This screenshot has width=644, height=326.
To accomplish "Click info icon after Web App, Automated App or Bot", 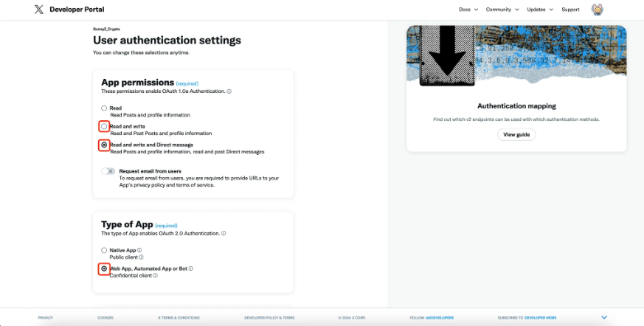I will pos(191,268).
